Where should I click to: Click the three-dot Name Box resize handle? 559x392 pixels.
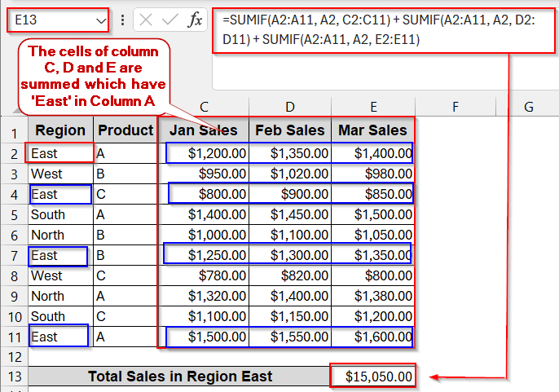(x=122, y=20)
